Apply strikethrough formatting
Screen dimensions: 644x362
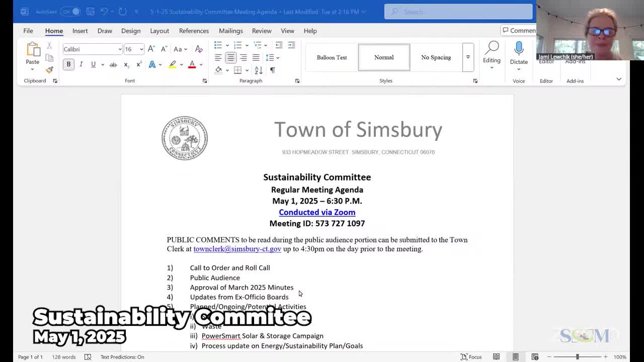point(113,64)
